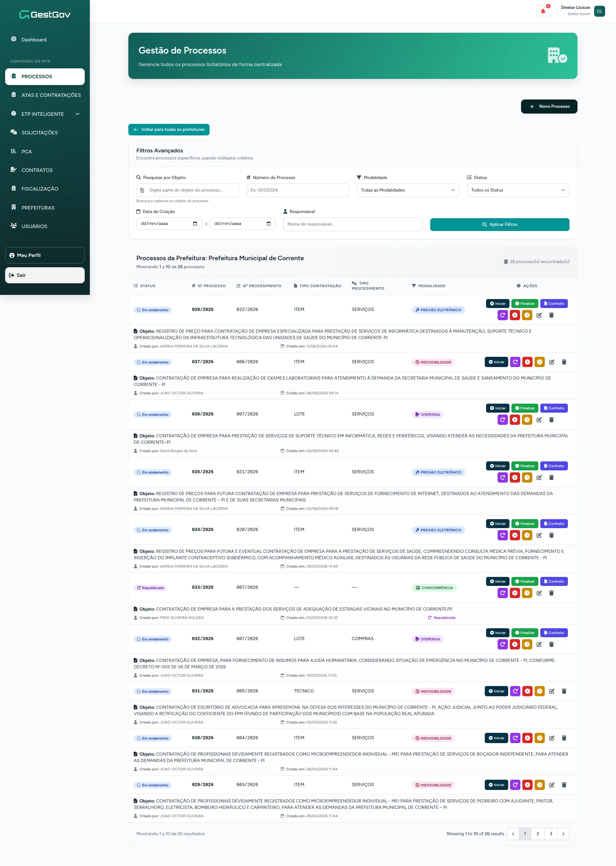Click red cancel icon for process 039/2026

[515, 315]
